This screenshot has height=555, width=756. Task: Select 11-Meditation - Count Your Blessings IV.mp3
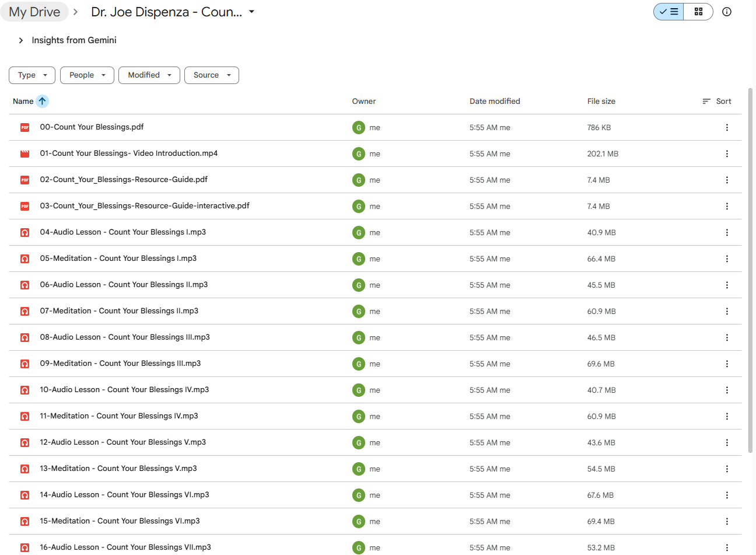(119, 416)
